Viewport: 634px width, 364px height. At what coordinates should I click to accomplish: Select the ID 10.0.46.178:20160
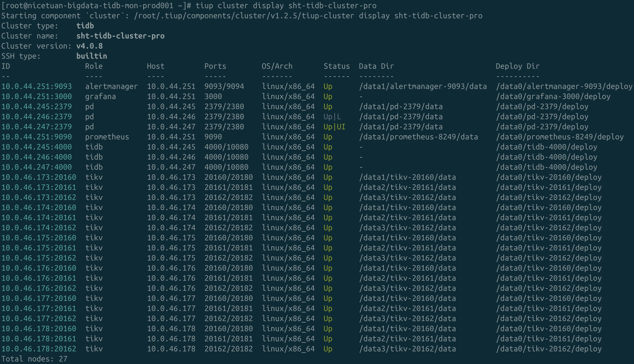point(39,329)
